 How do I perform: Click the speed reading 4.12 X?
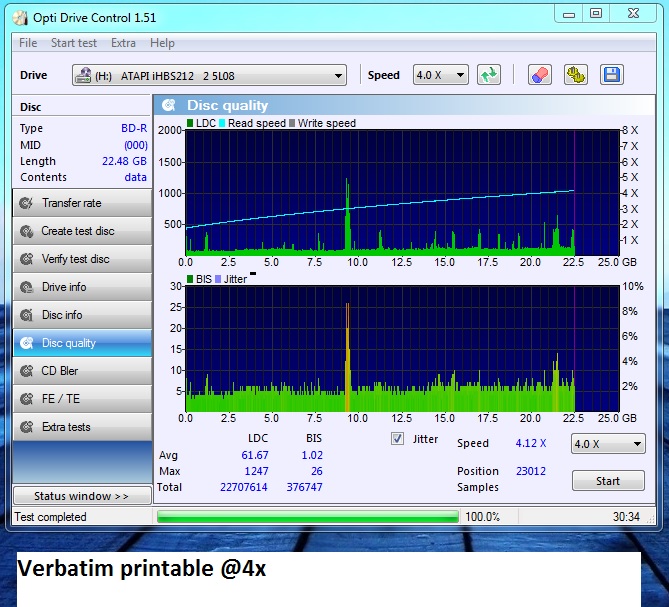tap(531, 443)
